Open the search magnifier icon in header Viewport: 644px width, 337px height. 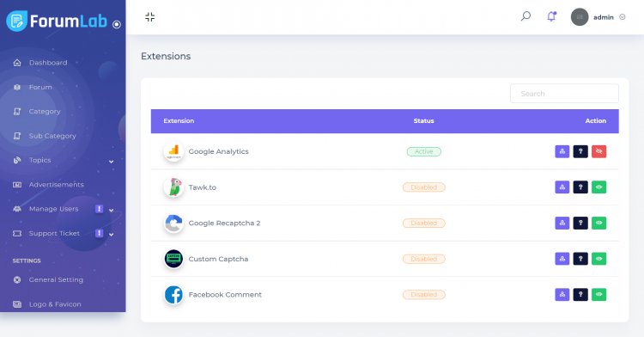click(x=526, y=16)
